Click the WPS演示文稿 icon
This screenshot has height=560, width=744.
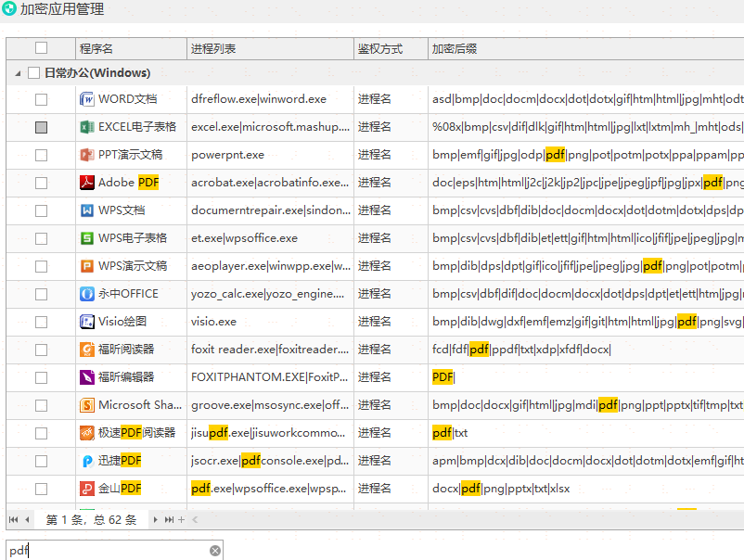(x=87, y=266)
